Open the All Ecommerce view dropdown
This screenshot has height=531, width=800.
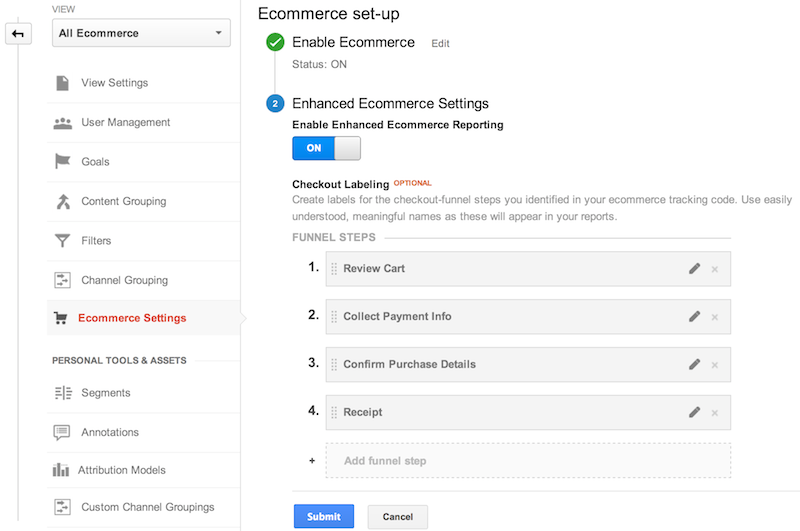click(x=141, y=33)
